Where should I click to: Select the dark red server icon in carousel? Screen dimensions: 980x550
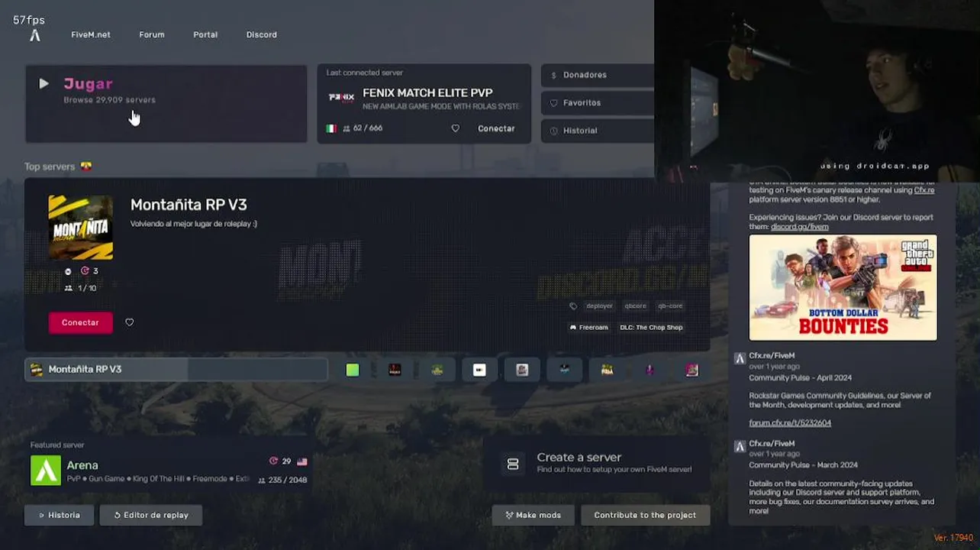(395, 370)
